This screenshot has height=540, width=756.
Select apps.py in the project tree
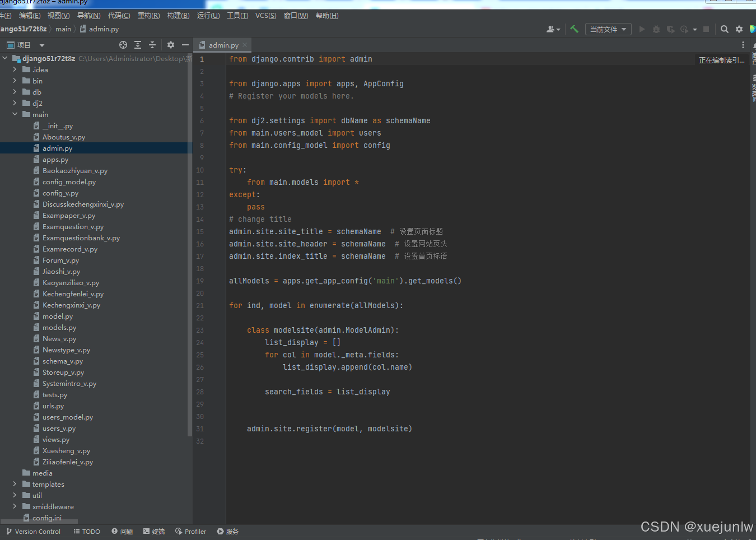click(x=55, y=160)
